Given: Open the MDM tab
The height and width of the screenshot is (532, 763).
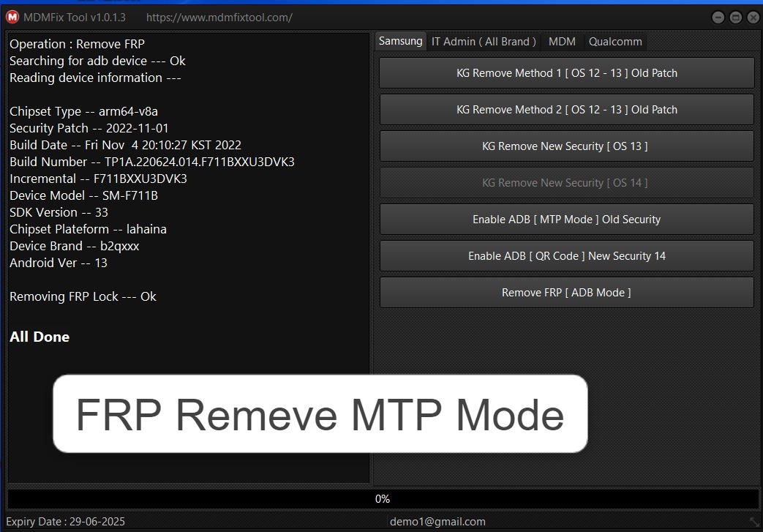Looking at the screenshot, I should point(562,41).
